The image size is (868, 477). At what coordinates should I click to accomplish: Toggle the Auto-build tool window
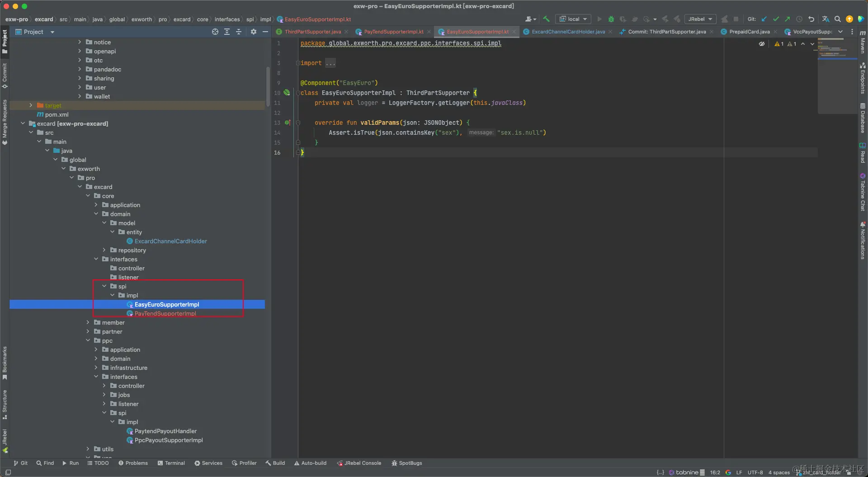[310, 463]
